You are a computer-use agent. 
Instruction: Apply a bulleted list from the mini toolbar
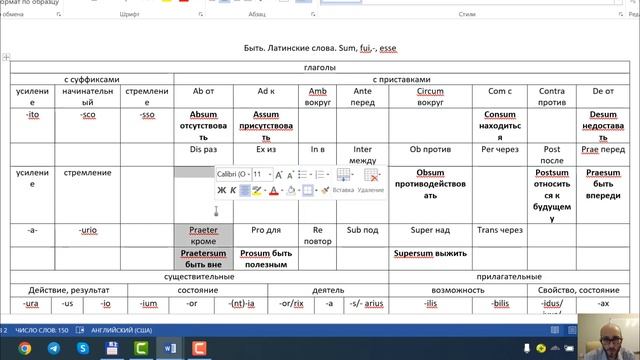(x=302, y=175)
